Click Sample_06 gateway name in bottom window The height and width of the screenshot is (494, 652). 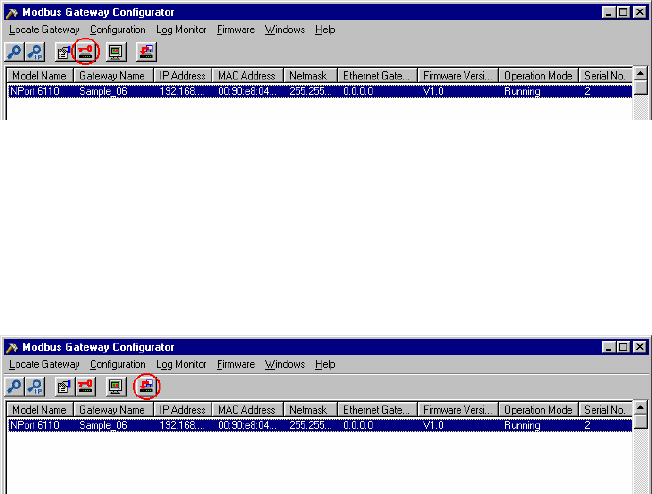[104, 426]
